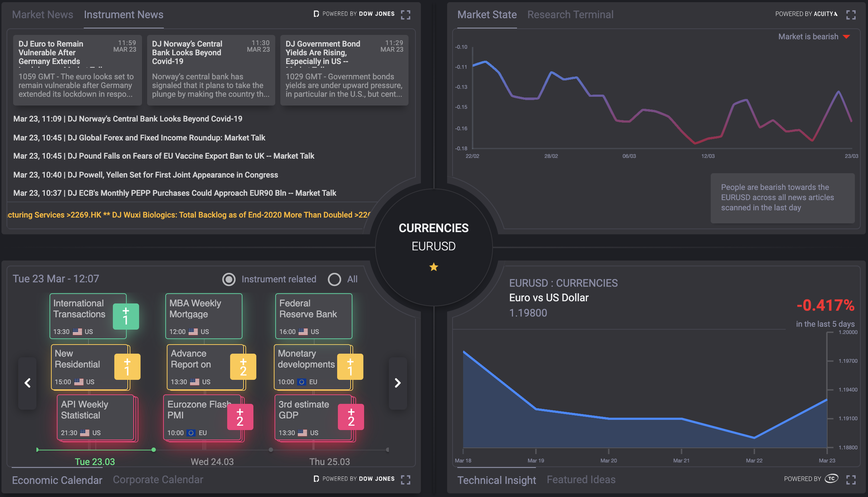Open the yellow +1 badge on Monetary developments
Image resolution: width=868 pixels, height=497 pixels.
point(350,367)
